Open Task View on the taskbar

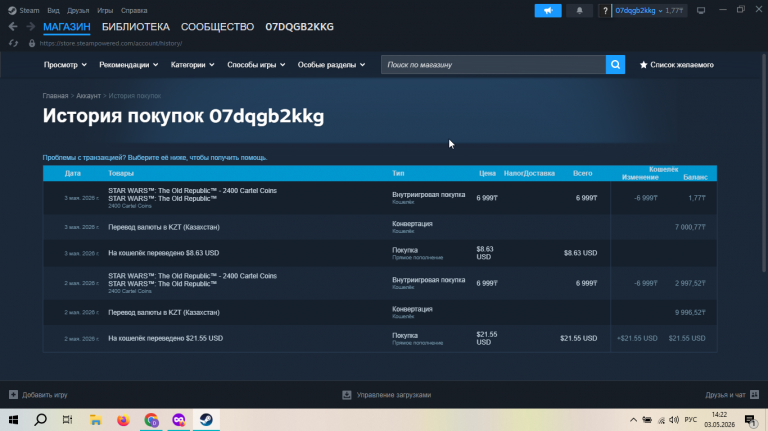[x=68, y=420]
